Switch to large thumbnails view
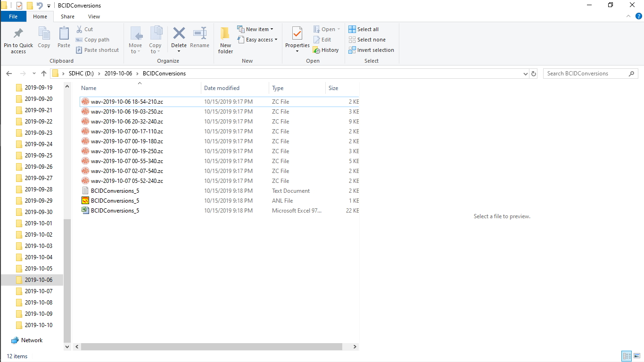Viewport: 644px width, 362px height. (636, 356)
